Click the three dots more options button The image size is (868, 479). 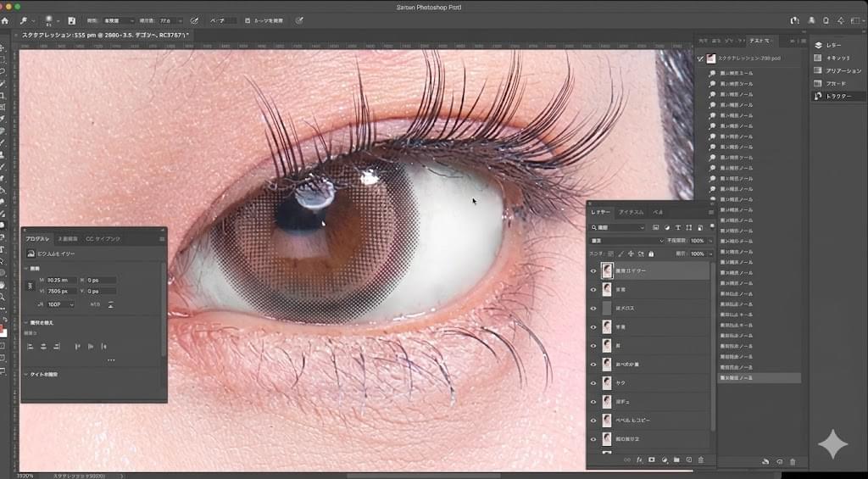pyautogui.click(x=111, y=359)
